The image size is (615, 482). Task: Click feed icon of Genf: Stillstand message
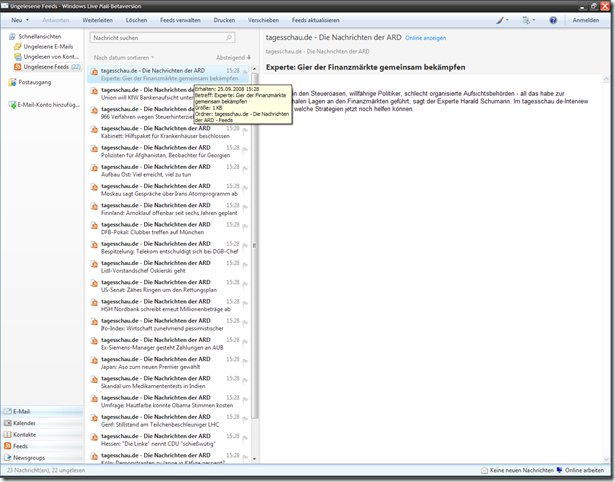(x=94, y=418)
